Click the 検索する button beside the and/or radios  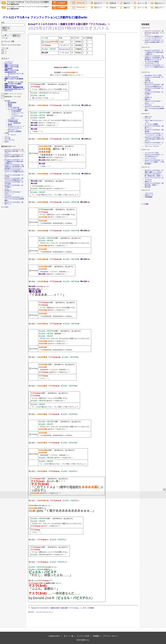pyautogui.click(x=16, y=35)
